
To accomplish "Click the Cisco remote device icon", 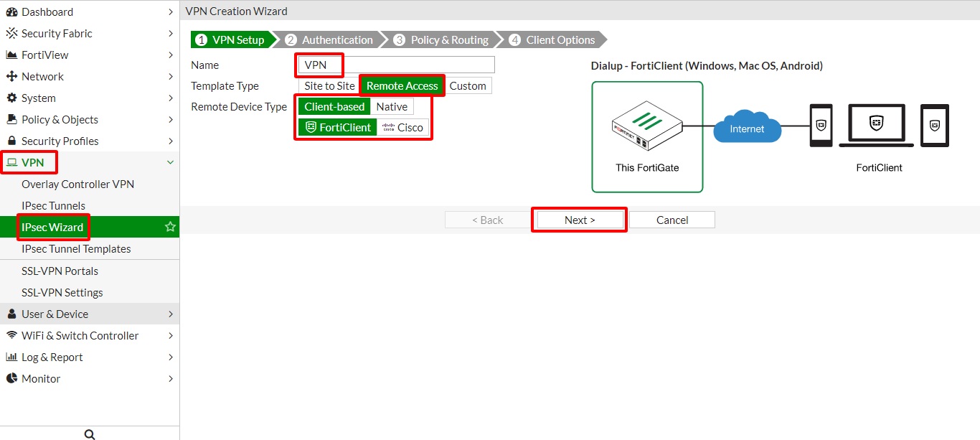I will [389, 127].
